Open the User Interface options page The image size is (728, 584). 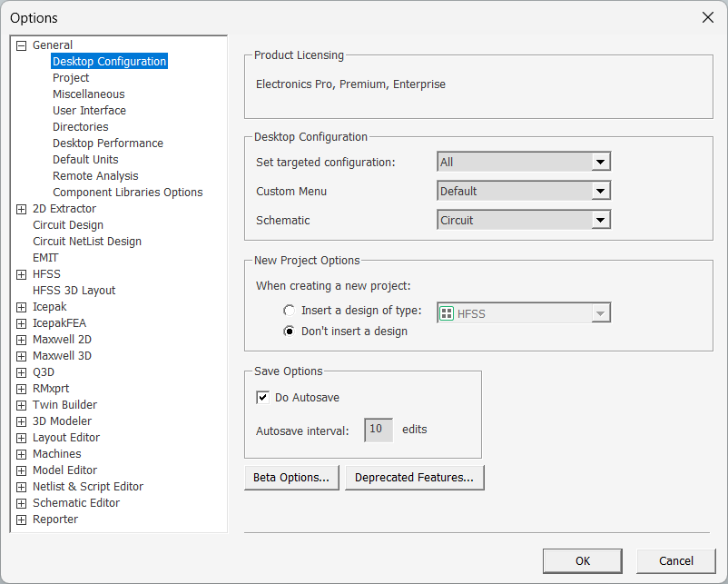coord(89,110)
